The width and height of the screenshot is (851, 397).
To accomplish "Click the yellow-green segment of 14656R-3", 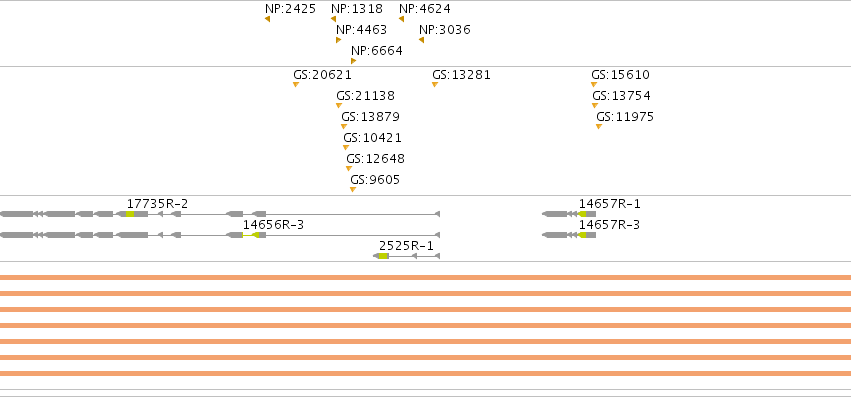I will point(251,235).
